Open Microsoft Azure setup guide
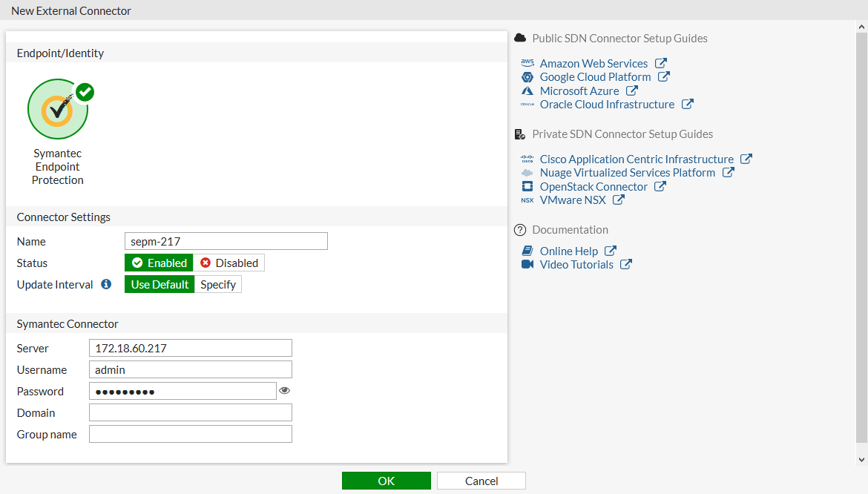868x494 pixels. click(x=579, y=90)
